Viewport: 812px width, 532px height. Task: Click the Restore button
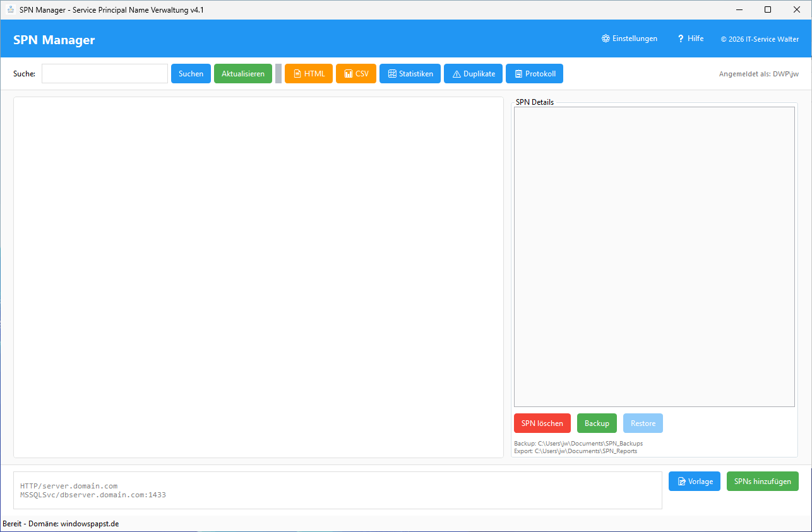click(x=643, y=423)
